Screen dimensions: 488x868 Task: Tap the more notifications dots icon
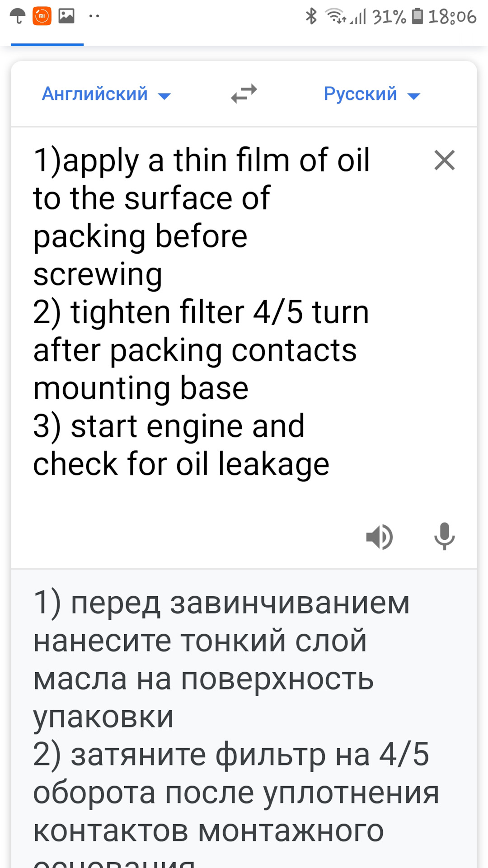point(94,17)
